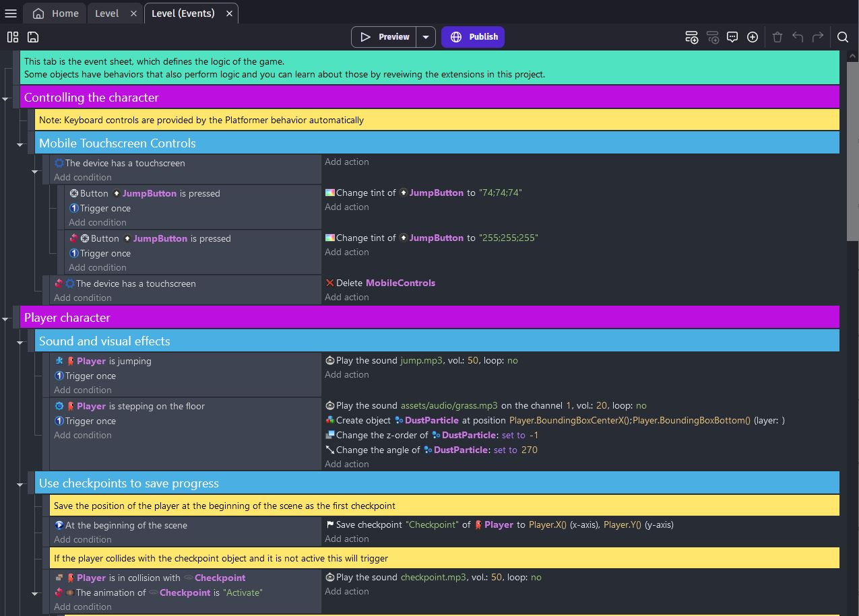The height and width of the screenshot is (616, 859).
Task: Click the assets/audio/grass.mp3 parameter
Action: pos(449,405)
